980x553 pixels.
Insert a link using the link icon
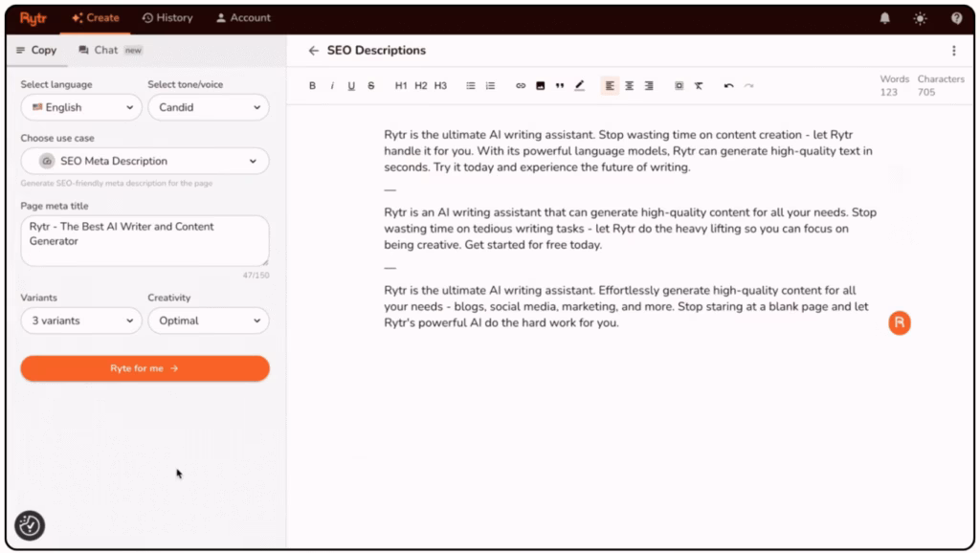point(521,86)
